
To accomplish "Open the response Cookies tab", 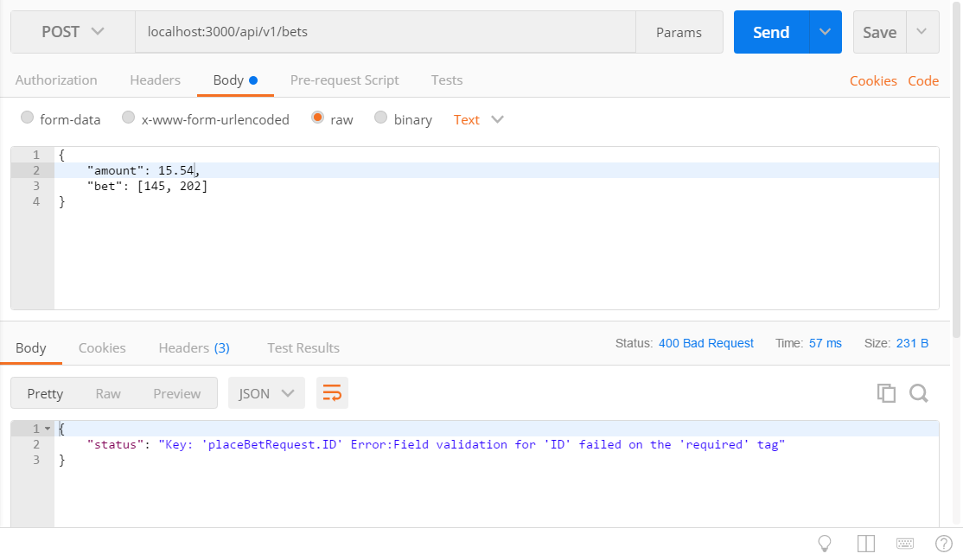I will pyautogui.click(x=102, y=348).
